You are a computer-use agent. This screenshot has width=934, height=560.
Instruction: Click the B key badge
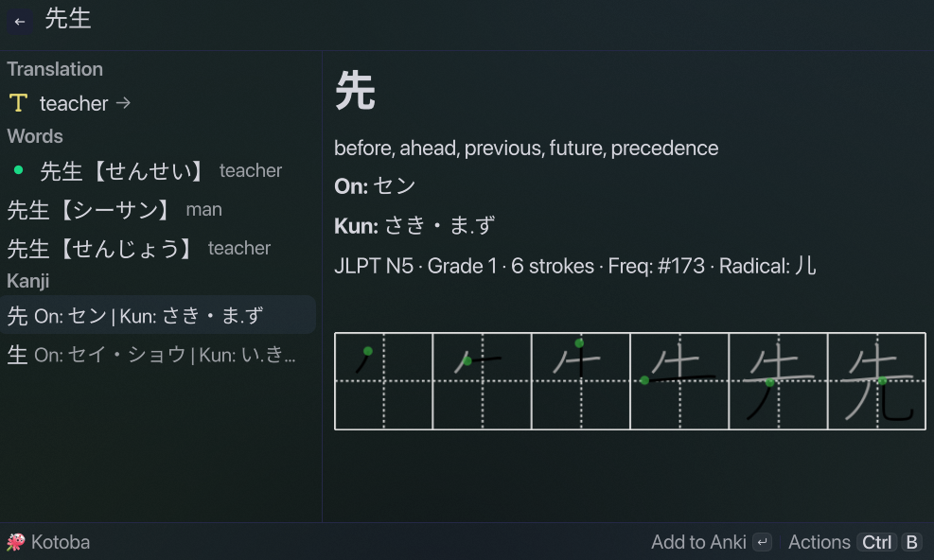coord(911,542)
